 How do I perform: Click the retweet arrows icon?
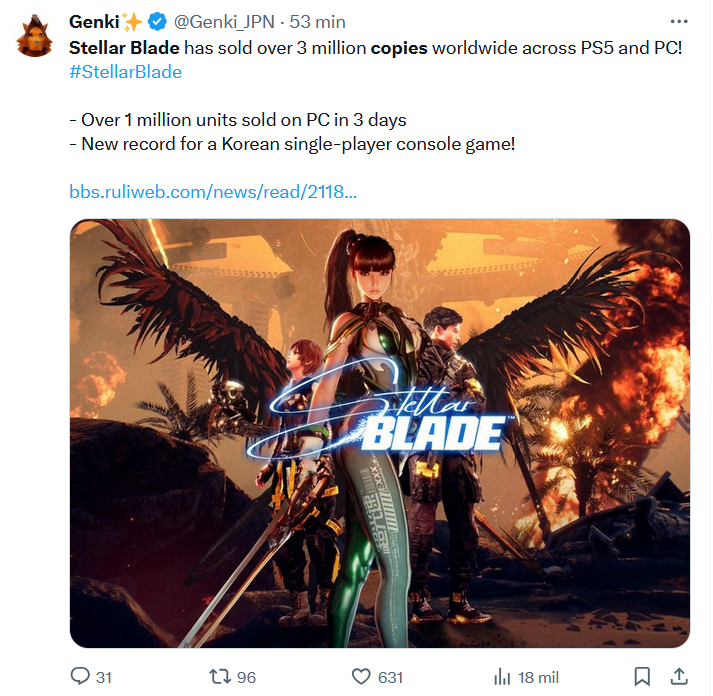pos(220,676)
